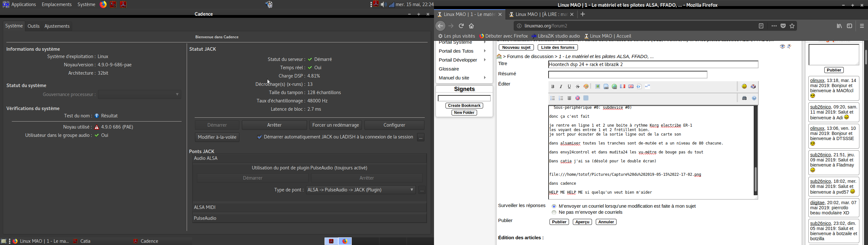Click the Résumé input field
The width and height of the screenshot is (868, 245).
coord(628,75)
